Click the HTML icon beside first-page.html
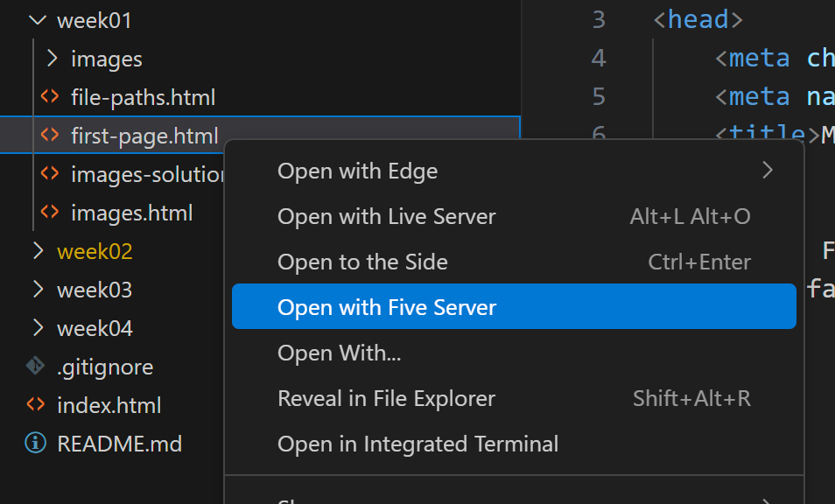Screen dimensions: 835x504 point(48,136)
